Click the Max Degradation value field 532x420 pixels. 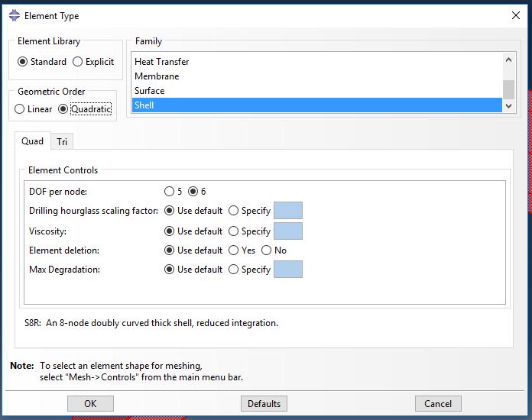(x=288, y=269)
